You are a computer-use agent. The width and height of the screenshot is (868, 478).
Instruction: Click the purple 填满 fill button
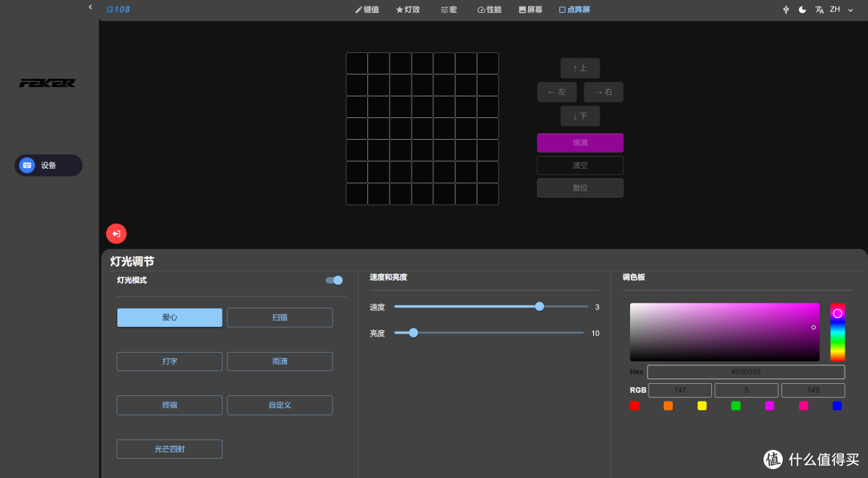(580, 143)
